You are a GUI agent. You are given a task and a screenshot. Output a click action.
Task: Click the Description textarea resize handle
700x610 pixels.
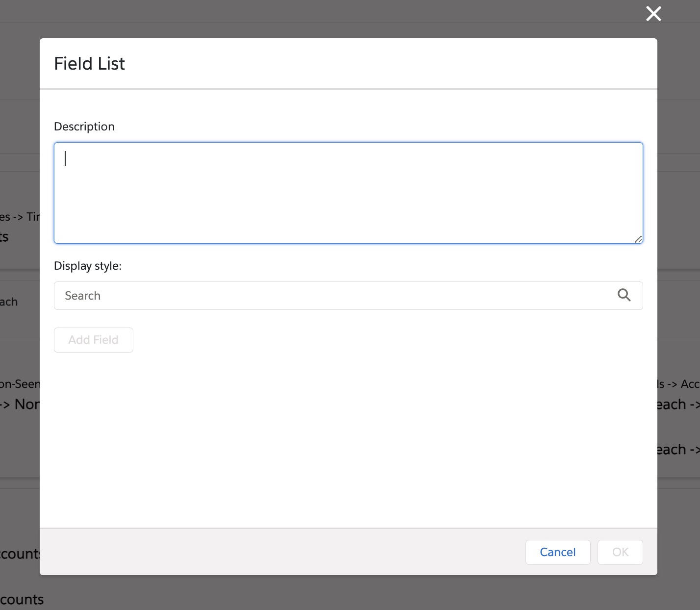(638, 239)
